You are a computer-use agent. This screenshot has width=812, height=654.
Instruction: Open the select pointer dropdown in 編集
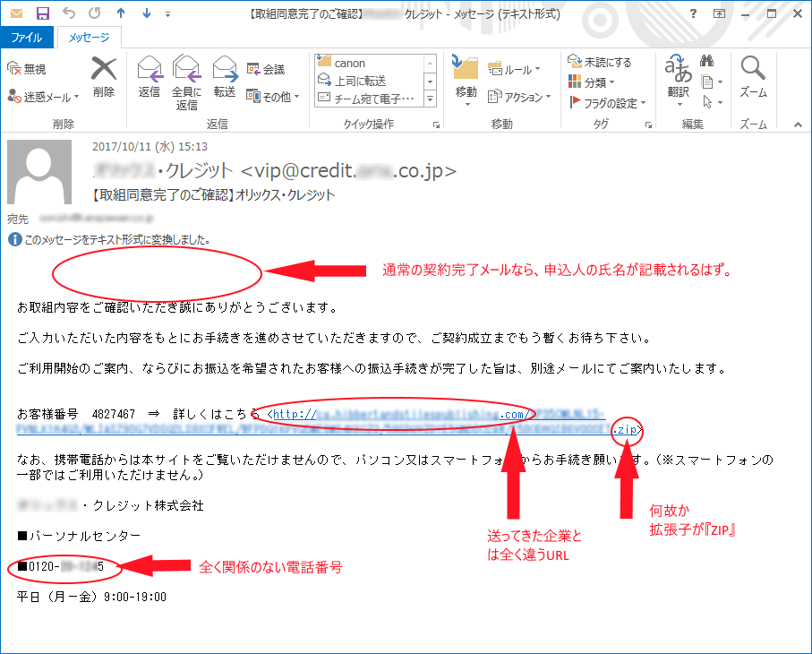(712, 101)
